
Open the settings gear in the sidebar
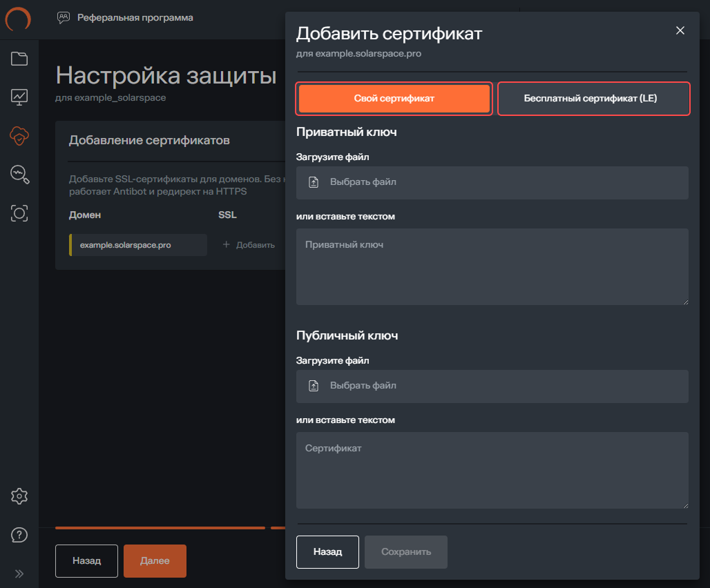coord(19,496)
